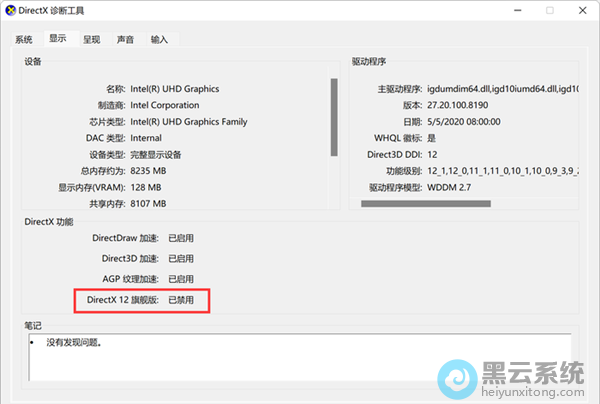Select the 显示 tab

(x=58, y=39)
